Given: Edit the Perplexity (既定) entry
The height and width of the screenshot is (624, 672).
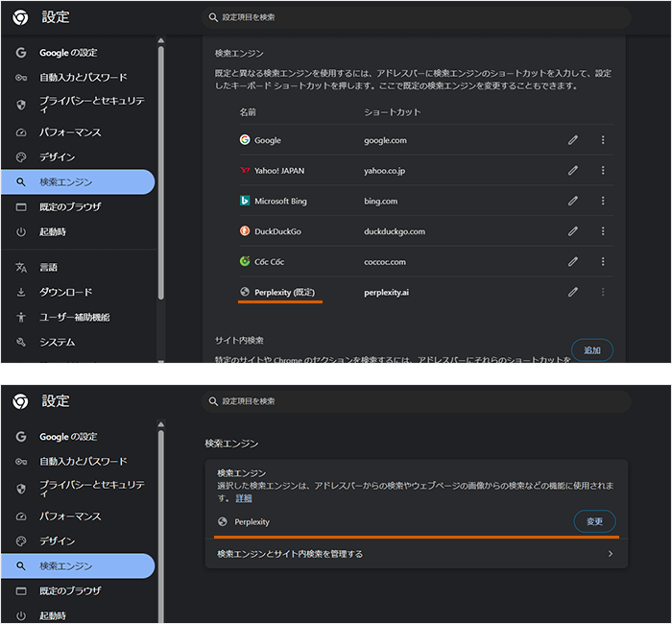Looking at the screenshot, I should 573,292.
